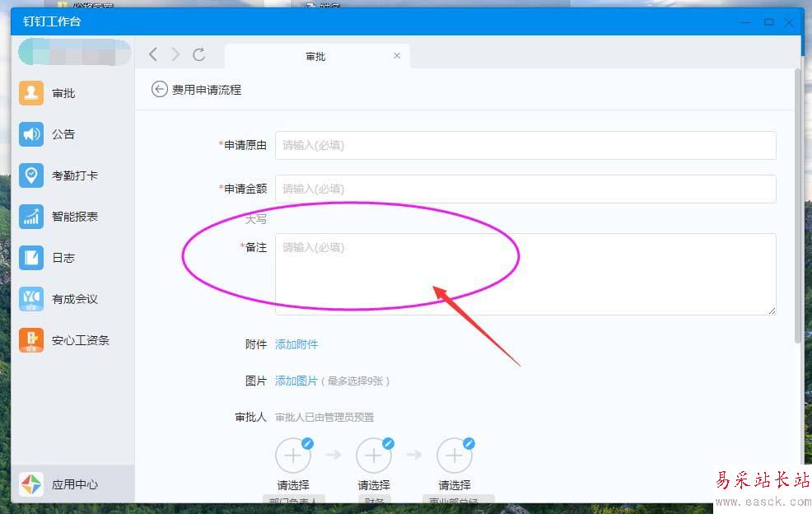
Task: Close the 审批 tab with its X
Action: pyautogui.click(x=397, y=55)
